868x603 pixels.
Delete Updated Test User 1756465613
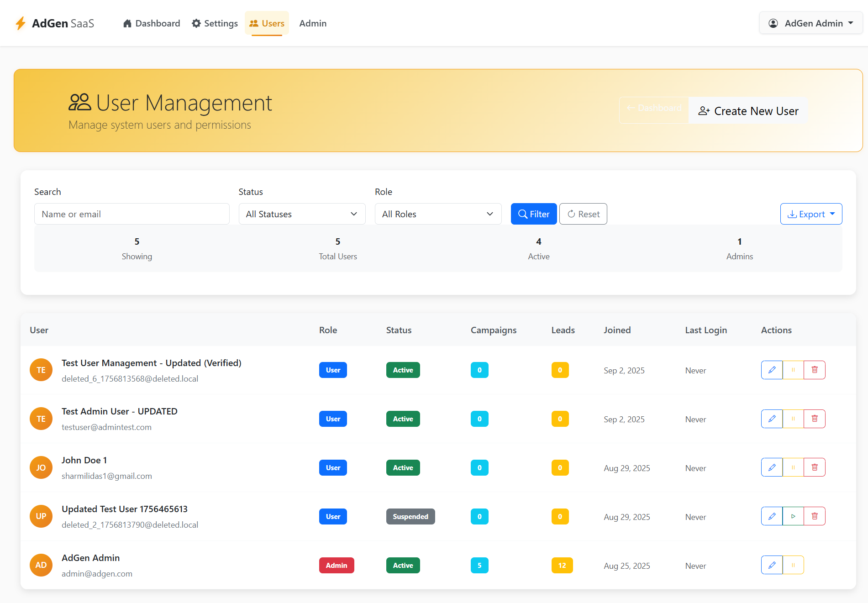coord(815,516)
